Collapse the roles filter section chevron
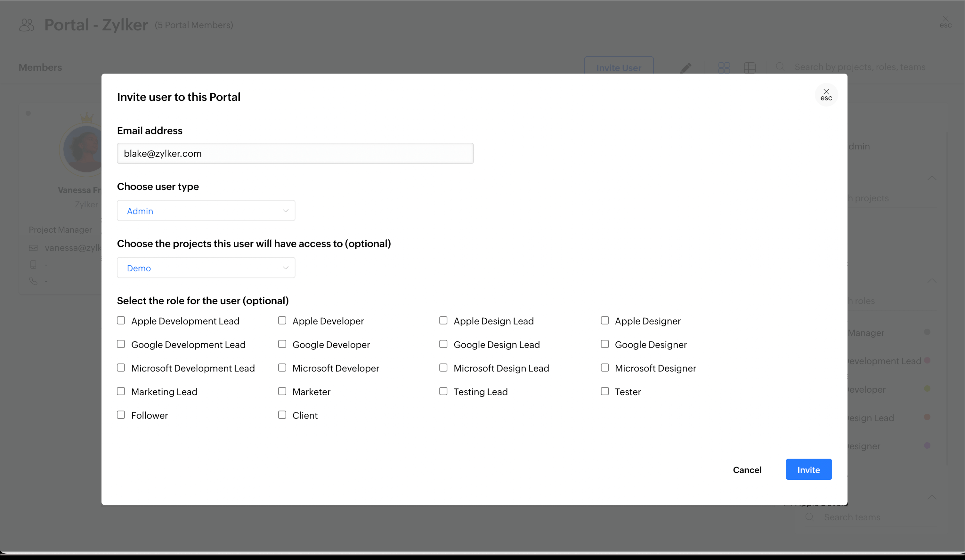This screenshot has width=965, height=560. 932,281
